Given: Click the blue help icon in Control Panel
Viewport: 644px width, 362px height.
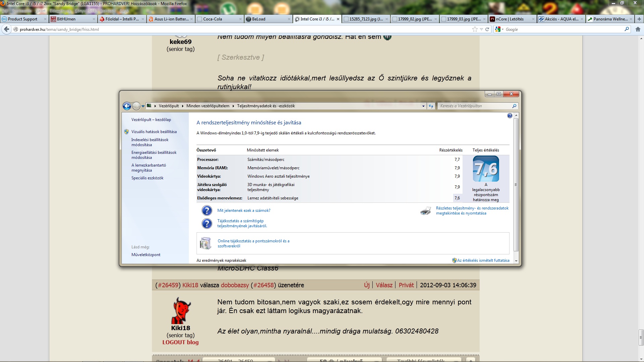Looking at the screenshot, I should (x=509, y=116).
